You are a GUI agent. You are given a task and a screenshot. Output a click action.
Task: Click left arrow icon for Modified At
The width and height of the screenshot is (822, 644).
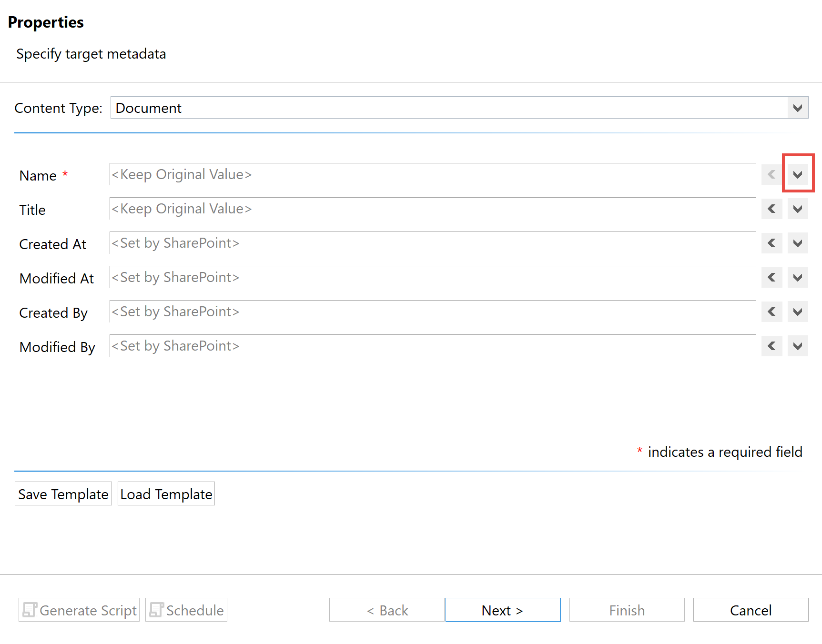(771, 278)
